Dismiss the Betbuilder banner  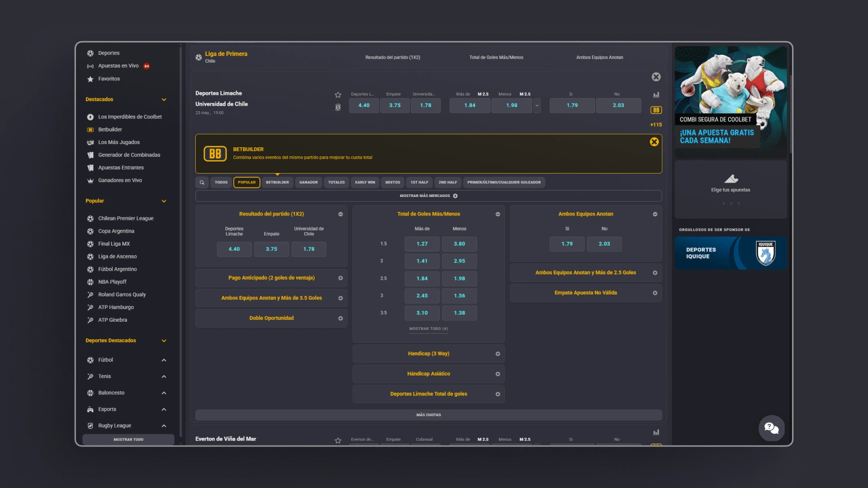[x=654, y=142]
